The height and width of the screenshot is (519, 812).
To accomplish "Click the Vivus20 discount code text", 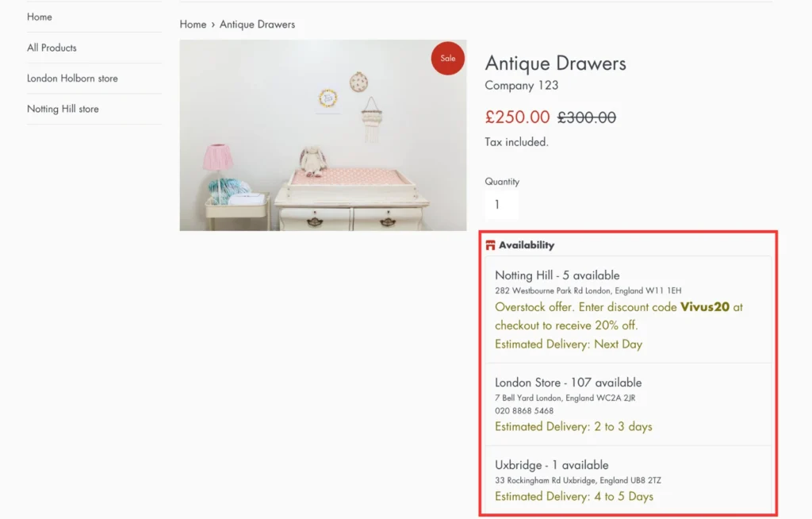I will [704, 307].
